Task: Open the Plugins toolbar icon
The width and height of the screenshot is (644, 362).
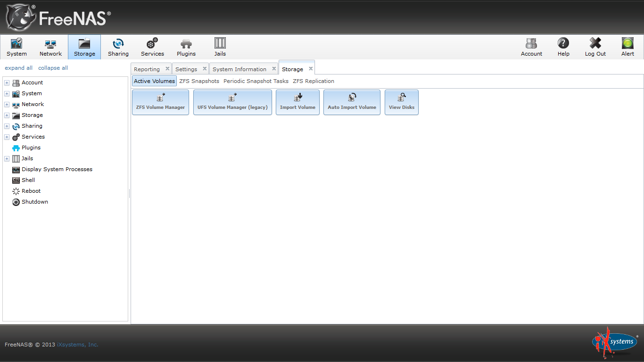Action: pos(186,47)
